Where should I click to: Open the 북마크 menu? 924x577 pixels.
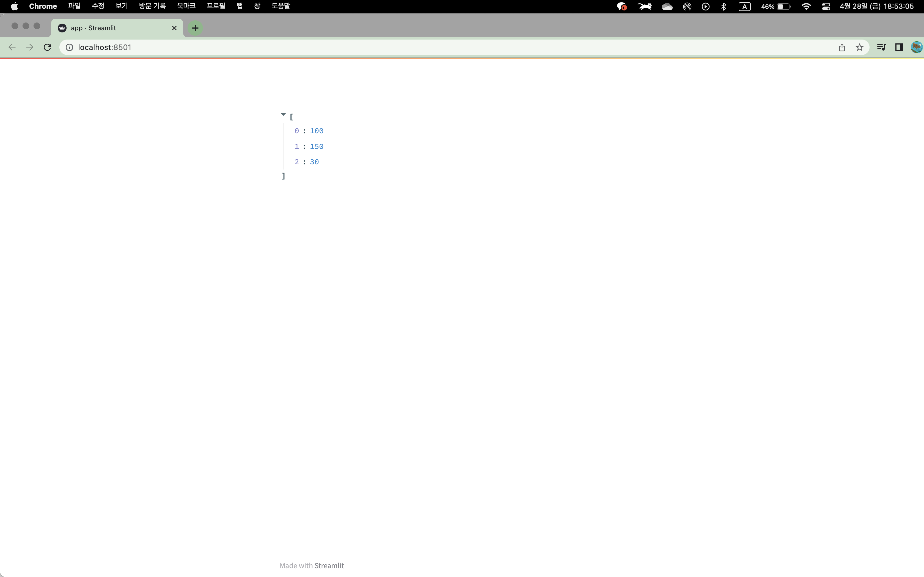(x=186, y=6)
